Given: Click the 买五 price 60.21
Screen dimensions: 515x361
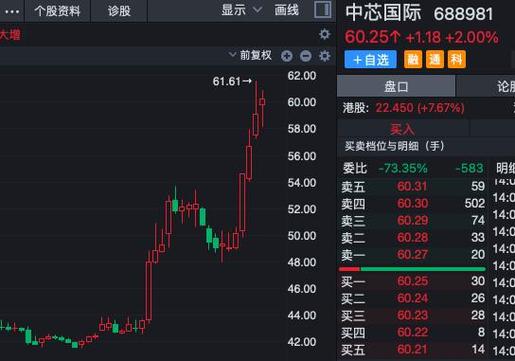Looking at the screenshot, I should (412, 349).
